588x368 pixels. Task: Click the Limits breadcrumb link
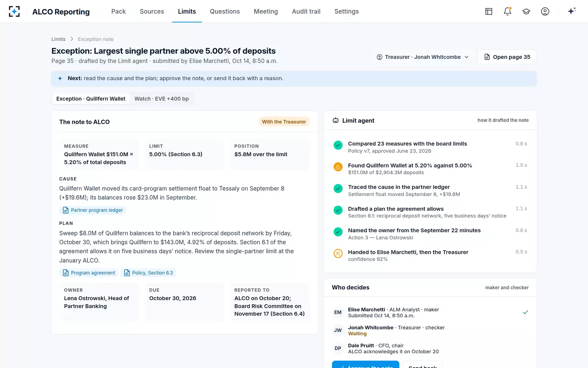click(58, 39)
